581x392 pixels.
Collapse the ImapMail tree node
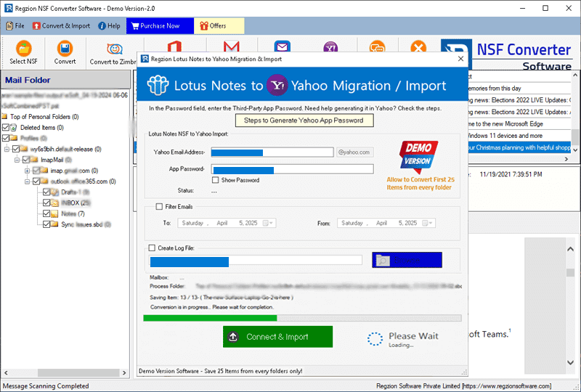click(17, 159)
